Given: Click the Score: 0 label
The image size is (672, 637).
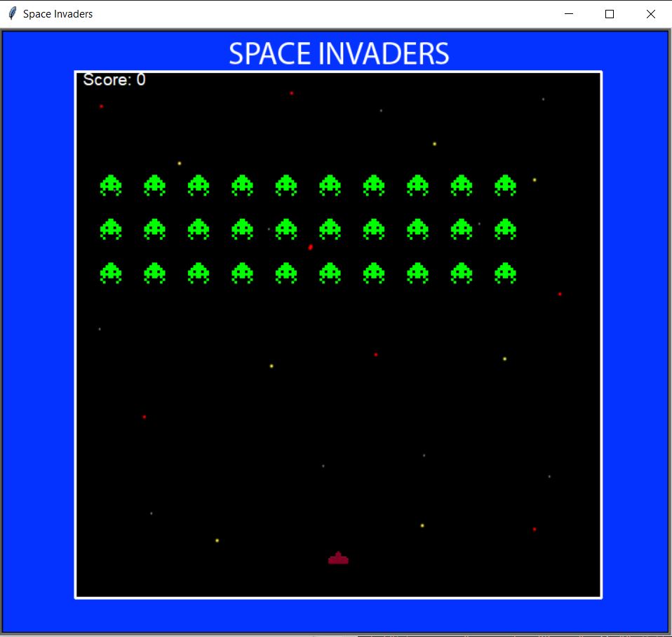Looking at the screenshot, I should pos(114,80).
